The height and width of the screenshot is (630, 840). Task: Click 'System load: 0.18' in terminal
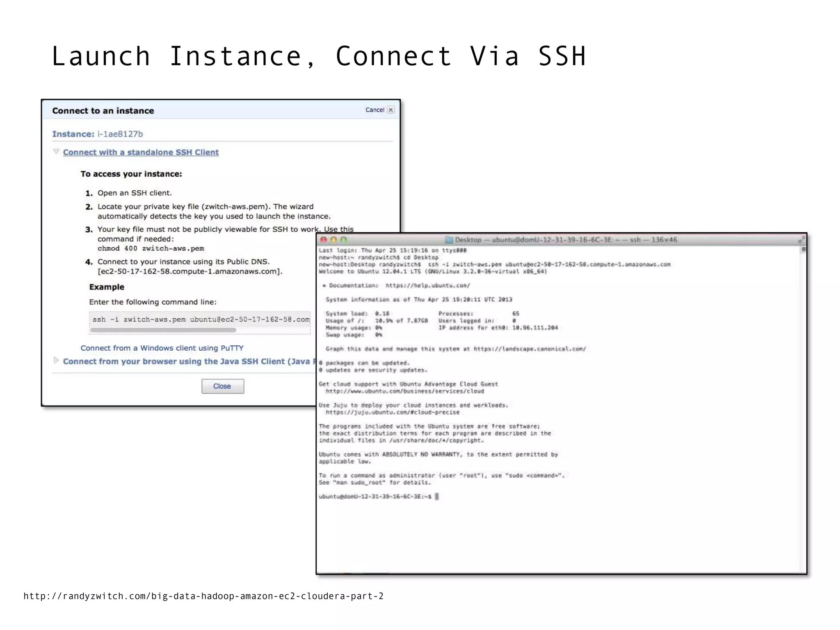coord(357,314)
